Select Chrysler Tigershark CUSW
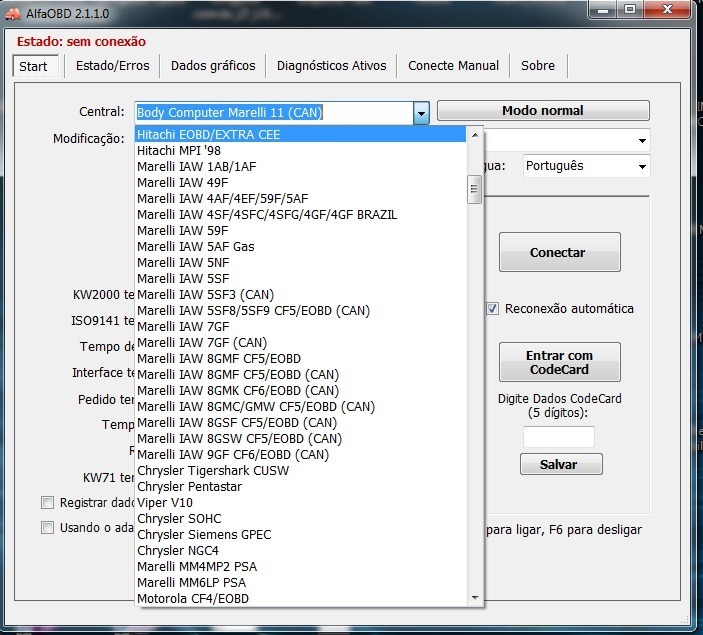The image size is (703, 635). tap(300, 471)
